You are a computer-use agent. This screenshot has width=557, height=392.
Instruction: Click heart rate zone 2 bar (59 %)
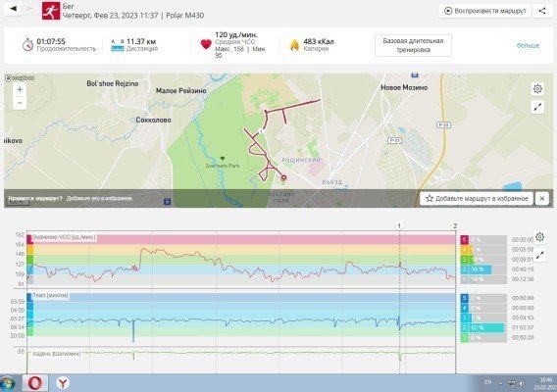coord(483,269)
